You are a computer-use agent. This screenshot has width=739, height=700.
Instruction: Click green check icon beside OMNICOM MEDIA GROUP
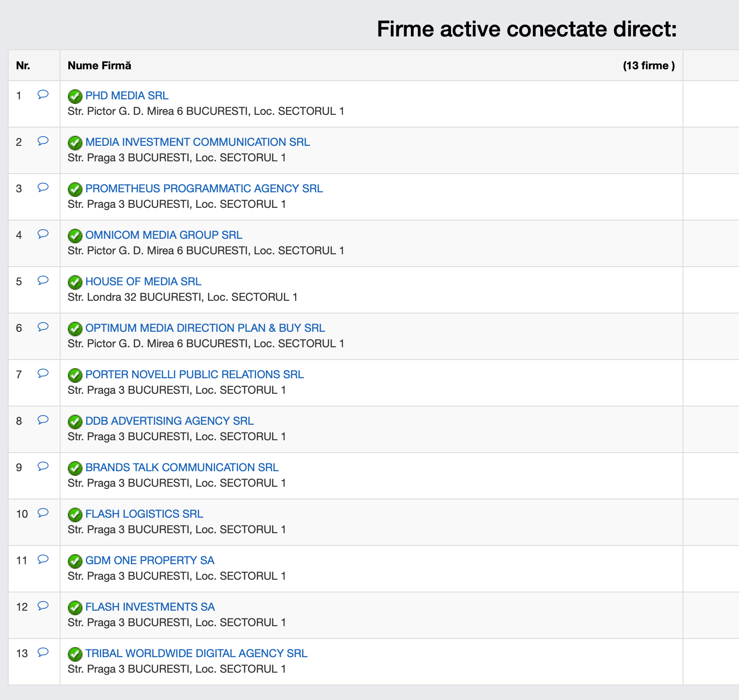click(x=75, y=236)
